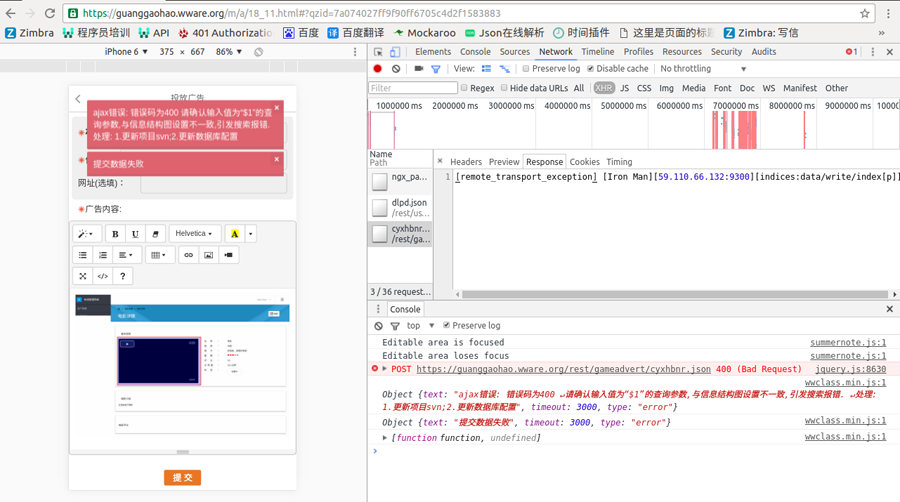
Task: Click the orange 提交 submit button
Action: [x=183, y=477]
